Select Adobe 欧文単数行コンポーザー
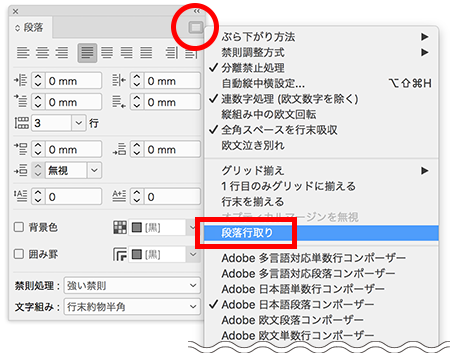This screenshot has width=450, height=361. 321,335
